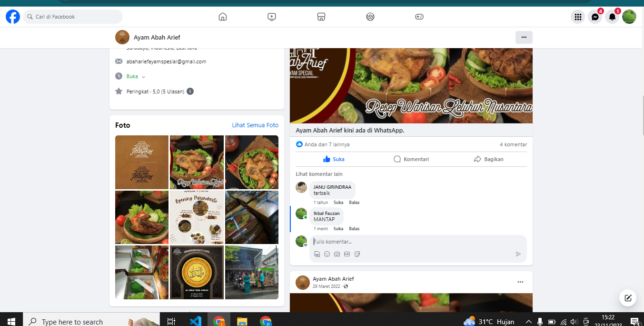644x326 pixels.
Task: Click Suka under Ikbal Fauzan's comment
Action: click(x=338, y=229)
